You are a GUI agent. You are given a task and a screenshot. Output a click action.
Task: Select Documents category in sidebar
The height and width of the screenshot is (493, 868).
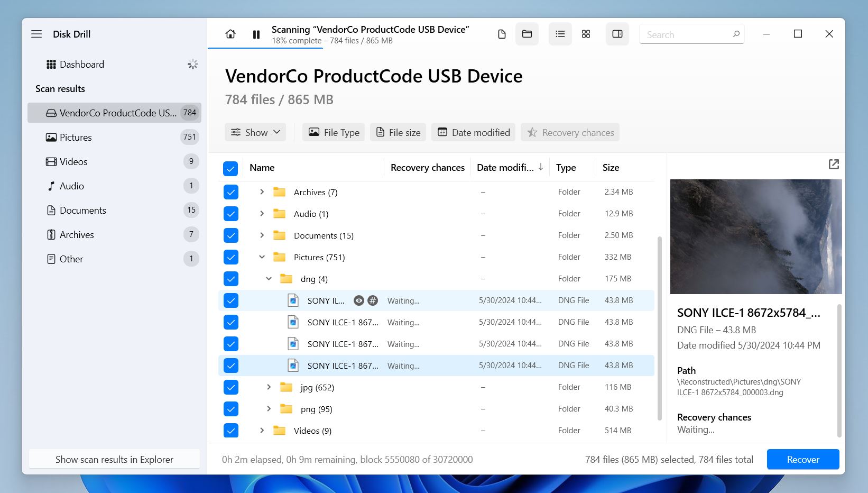(82, 211)
